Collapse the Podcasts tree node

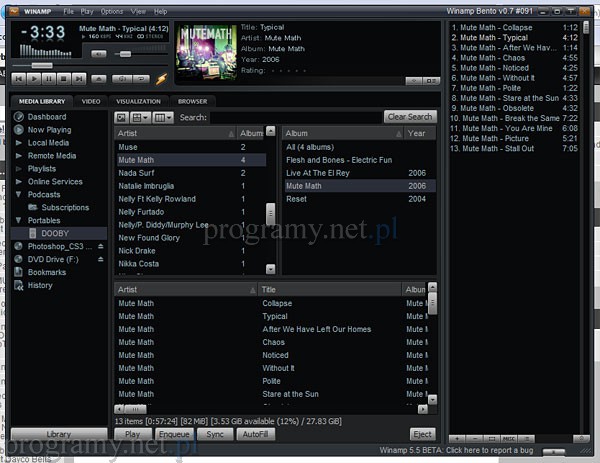(19, 195)
